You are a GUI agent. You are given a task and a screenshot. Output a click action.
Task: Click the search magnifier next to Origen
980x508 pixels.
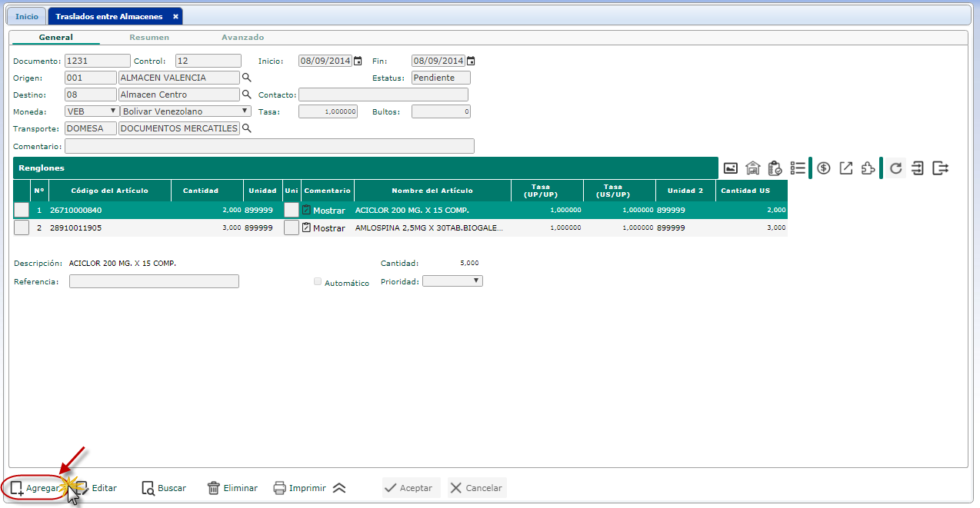247,78
